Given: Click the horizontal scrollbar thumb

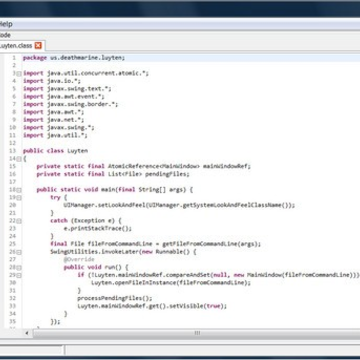Looking at the screenshot, I should click(x=197, y=333).
